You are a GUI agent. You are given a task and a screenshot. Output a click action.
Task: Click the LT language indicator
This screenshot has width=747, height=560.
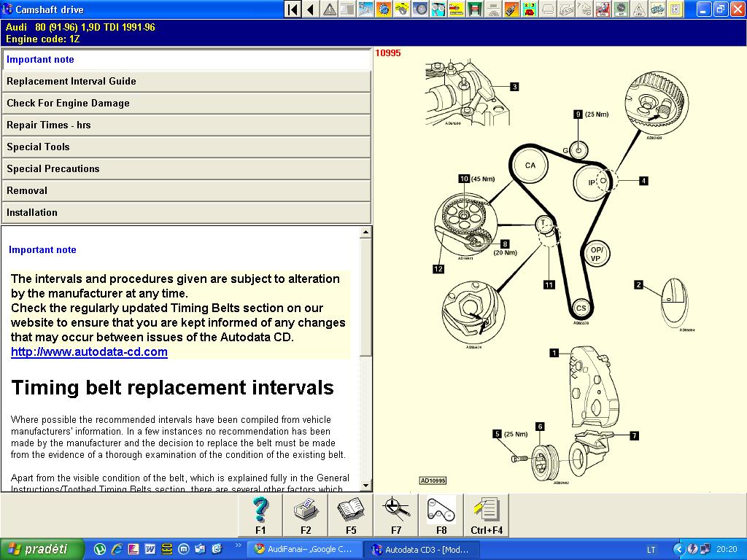[651, 550]
